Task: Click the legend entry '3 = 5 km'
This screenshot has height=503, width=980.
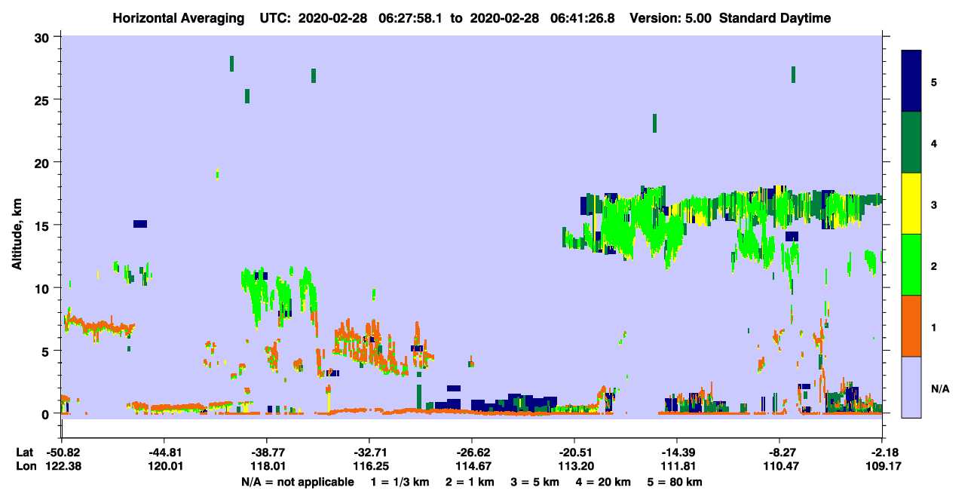Action: coord(534,482)
